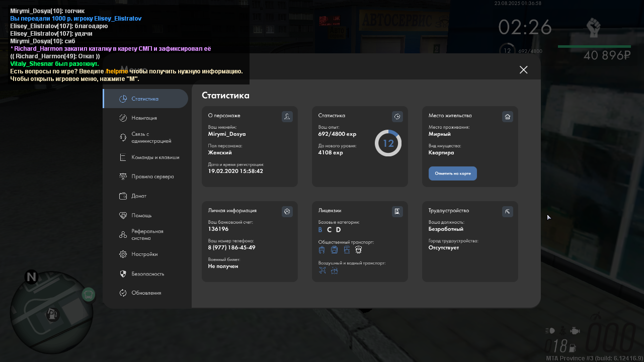This screenshot has height=362, width=644.
Task: Click employment city value Отсутствует
Action: tap(444, 247)
